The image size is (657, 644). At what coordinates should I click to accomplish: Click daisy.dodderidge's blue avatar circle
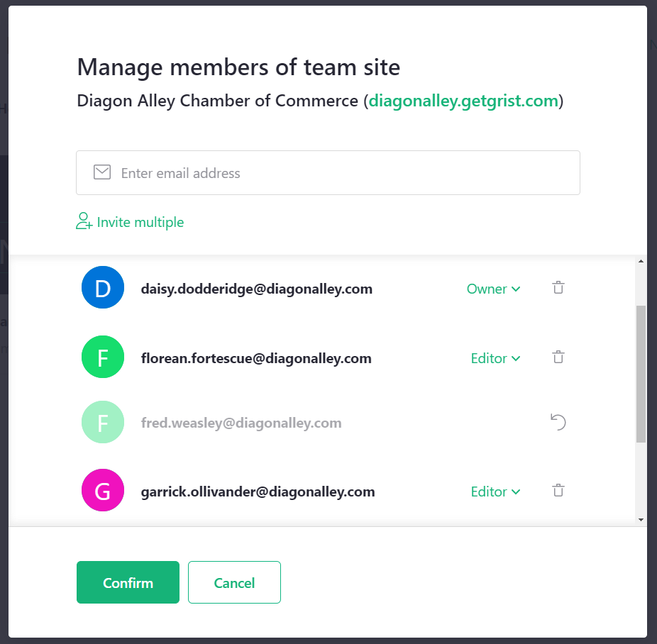pyautogui.click(x=103, y=287)
